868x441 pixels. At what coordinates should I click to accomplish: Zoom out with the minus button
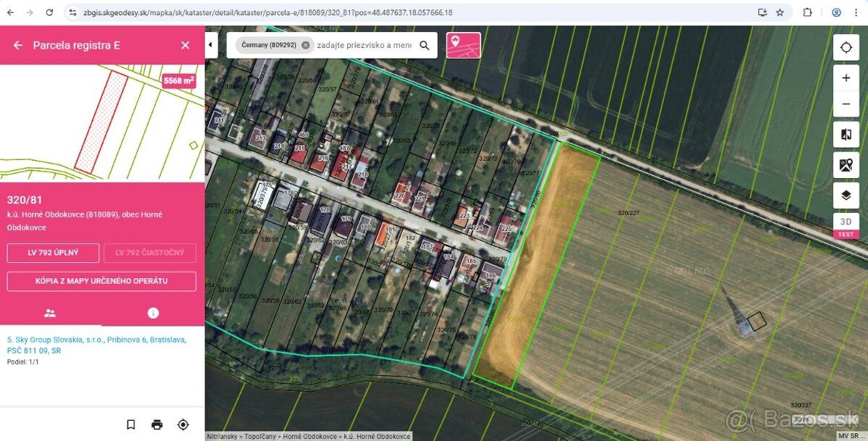(x=846, y=104)
